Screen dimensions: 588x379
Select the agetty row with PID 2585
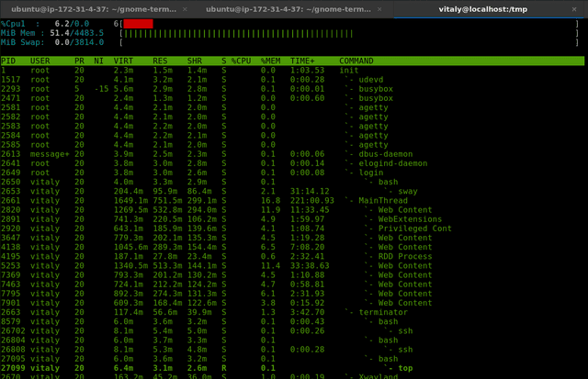(292, 145)
